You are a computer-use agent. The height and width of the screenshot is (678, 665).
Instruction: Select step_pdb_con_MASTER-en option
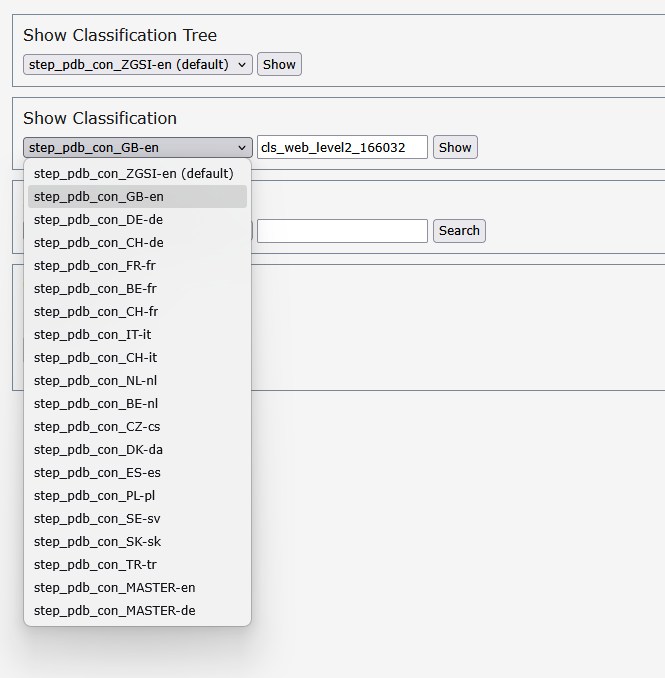114,587
